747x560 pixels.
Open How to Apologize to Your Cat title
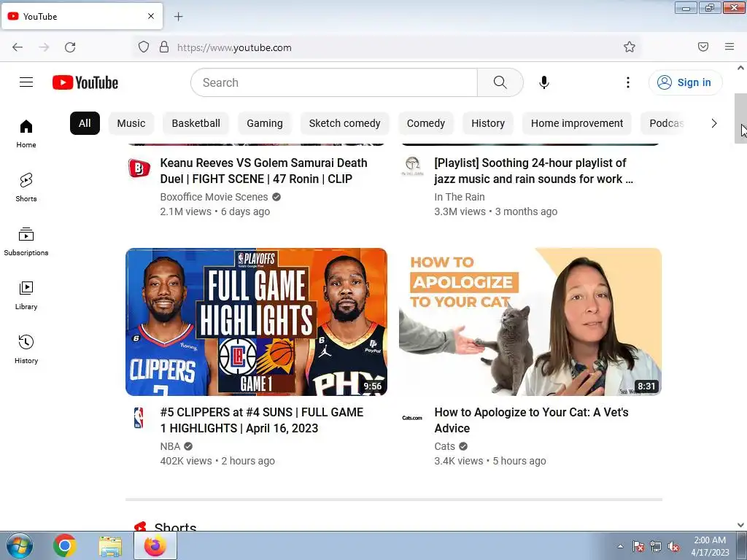[531, 420]
